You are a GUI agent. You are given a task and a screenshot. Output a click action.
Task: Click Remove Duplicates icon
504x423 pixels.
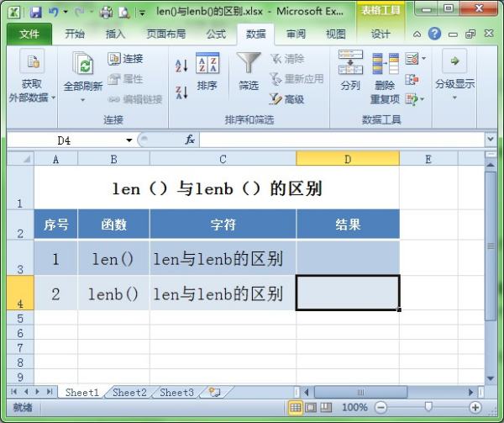coord(385,63)
